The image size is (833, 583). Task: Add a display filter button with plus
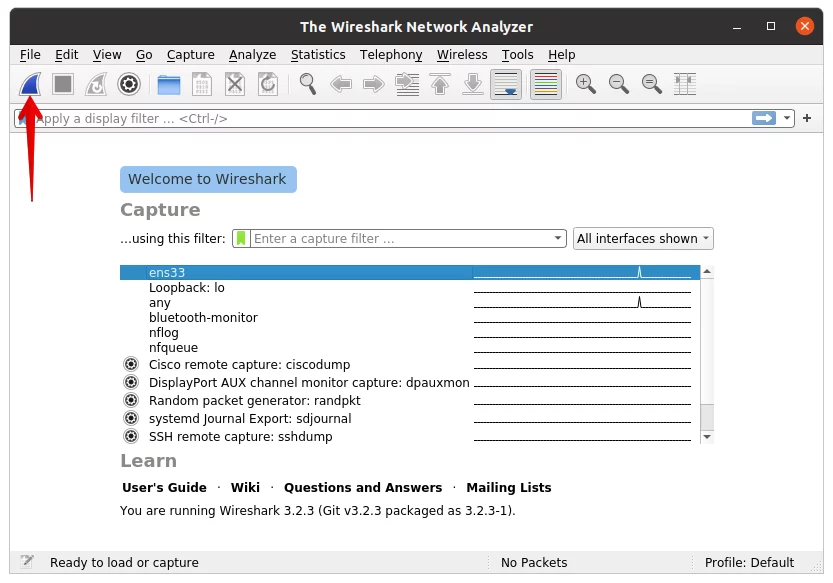tap(807, 118)
